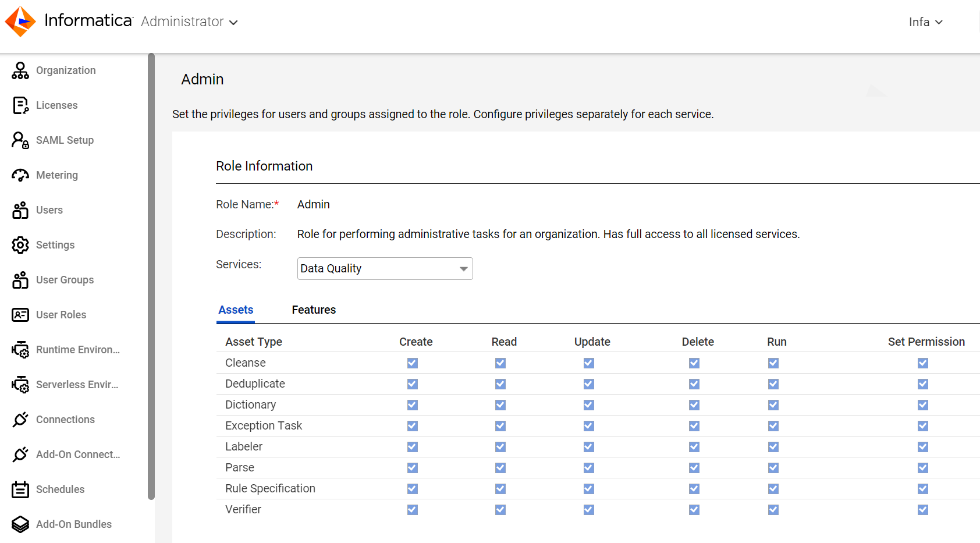
Task: Click the sidebar vertical scrollbar
Action: point(151,276)
